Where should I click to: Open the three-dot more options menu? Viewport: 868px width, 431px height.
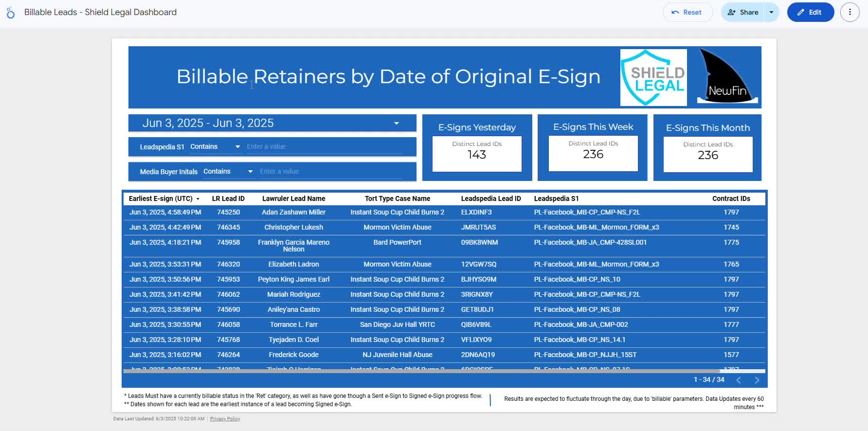pos(850,12)
